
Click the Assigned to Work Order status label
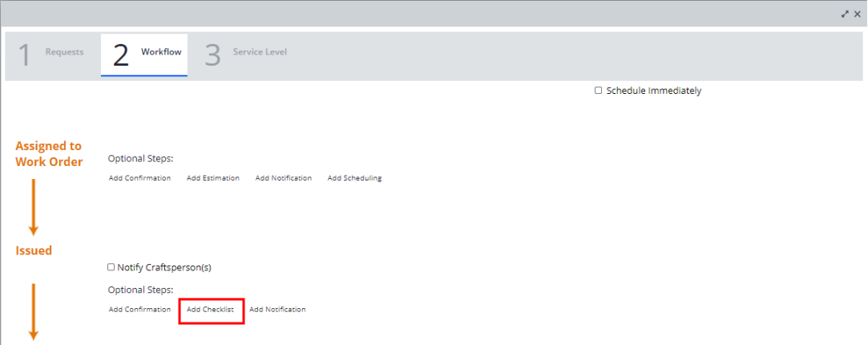point(49,153)
